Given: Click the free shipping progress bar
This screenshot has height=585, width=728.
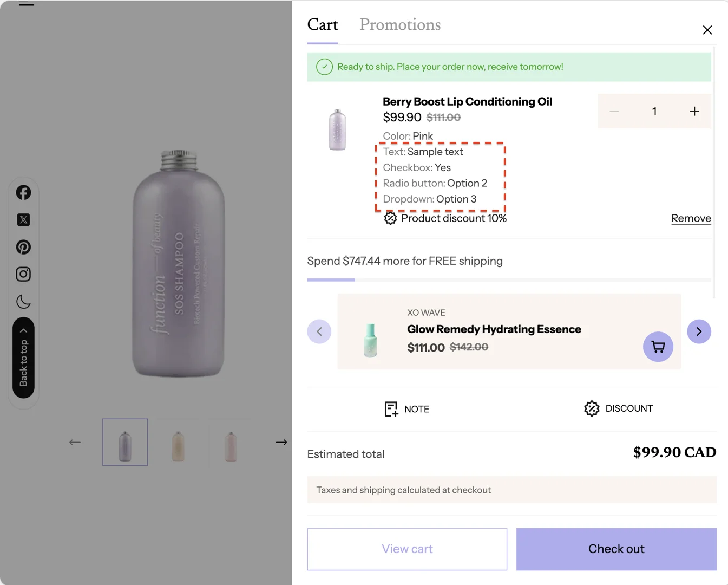Looking at the screenshot, I should pos(509,280).
